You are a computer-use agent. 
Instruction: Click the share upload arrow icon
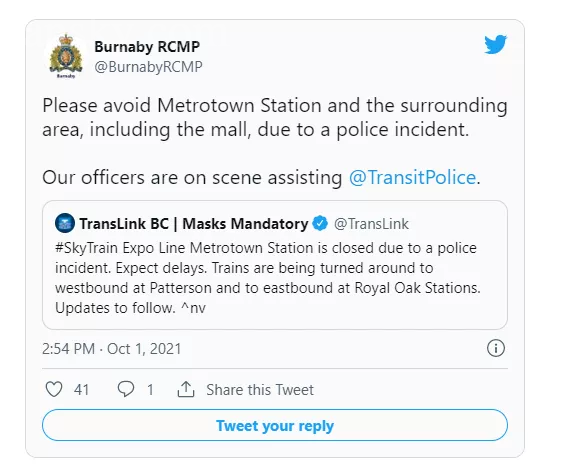(x=186, y=389)
